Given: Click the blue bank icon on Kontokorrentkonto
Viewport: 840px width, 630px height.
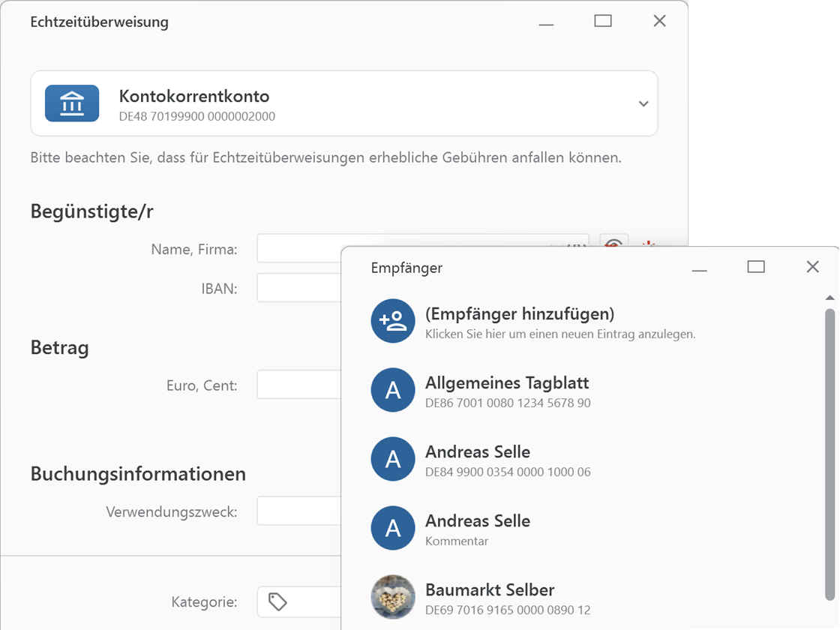Looking at the screenshot, I should pos(72,103).
